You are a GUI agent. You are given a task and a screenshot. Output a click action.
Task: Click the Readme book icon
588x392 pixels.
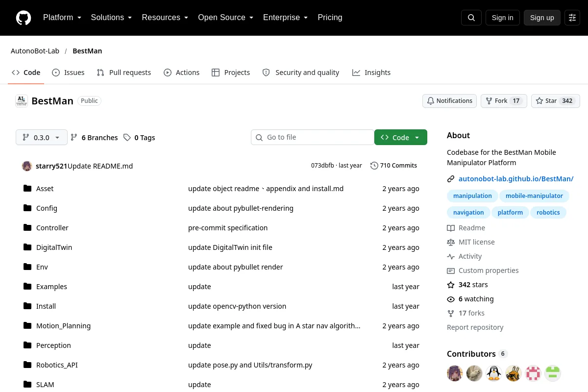[451, 228]
